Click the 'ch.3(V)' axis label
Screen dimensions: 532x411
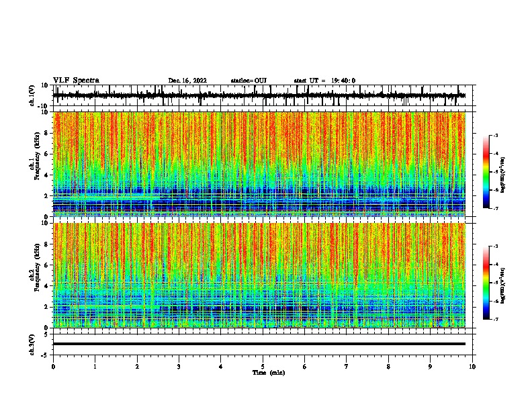pos(32,345)
